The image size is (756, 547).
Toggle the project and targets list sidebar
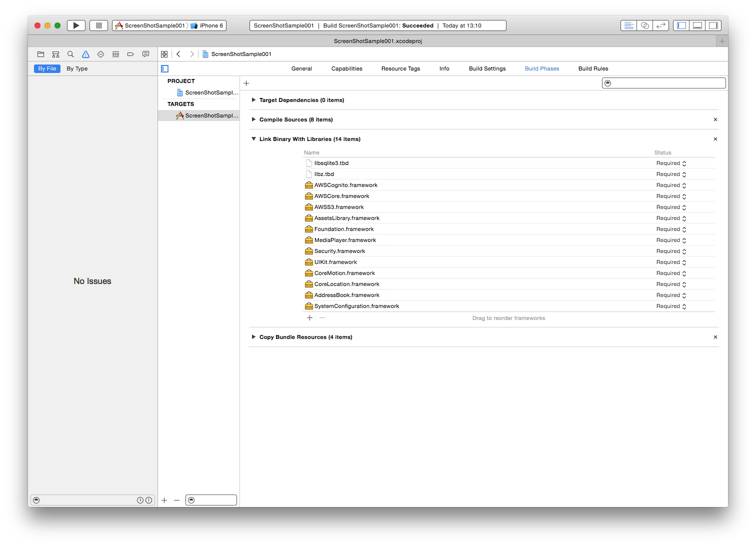point(165,68)
